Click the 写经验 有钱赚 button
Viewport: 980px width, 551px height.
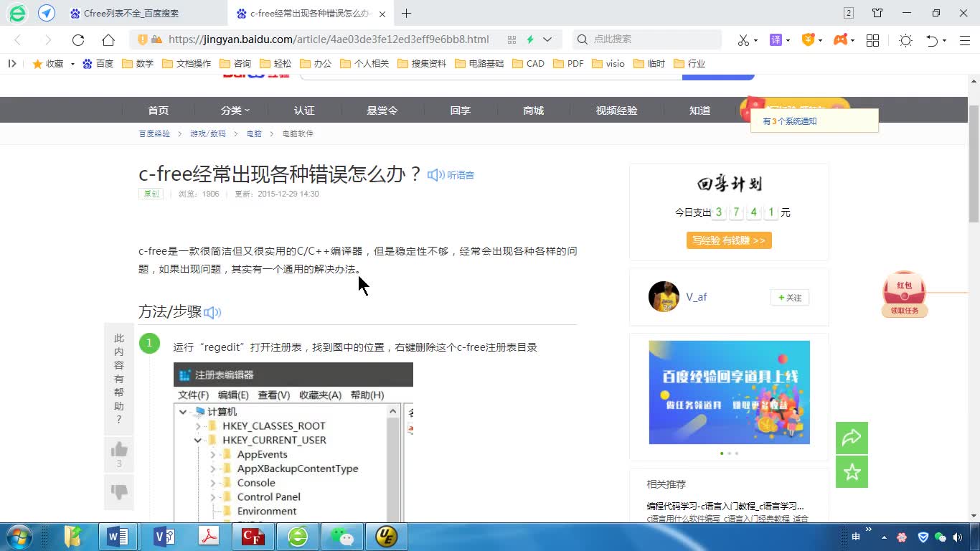(x=729, y=240)
